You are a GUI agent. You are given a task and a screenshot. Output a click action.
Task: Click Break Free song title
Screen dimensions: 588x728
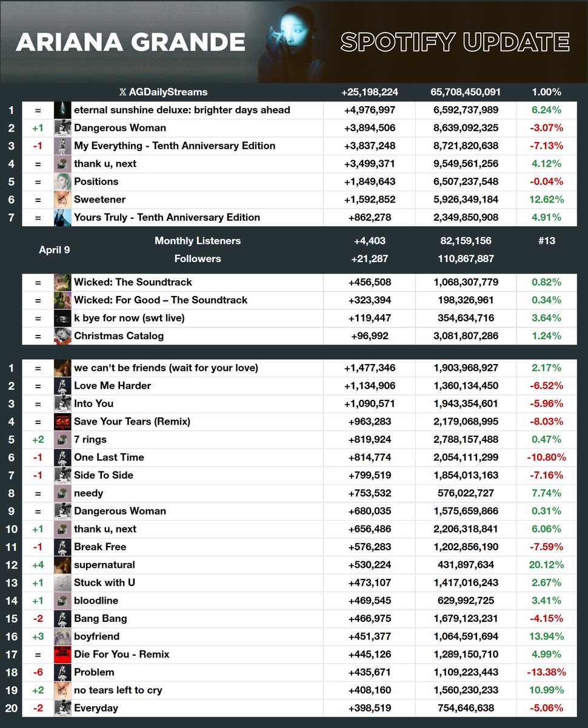pos(100,547)
